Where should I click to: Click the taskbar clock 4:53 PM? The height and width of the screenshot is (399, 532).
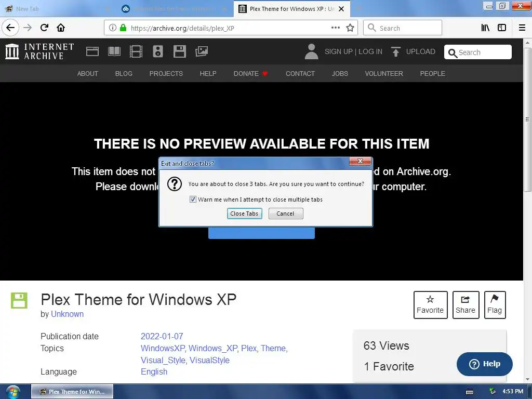pyautogui.click(x=513, y=391)
